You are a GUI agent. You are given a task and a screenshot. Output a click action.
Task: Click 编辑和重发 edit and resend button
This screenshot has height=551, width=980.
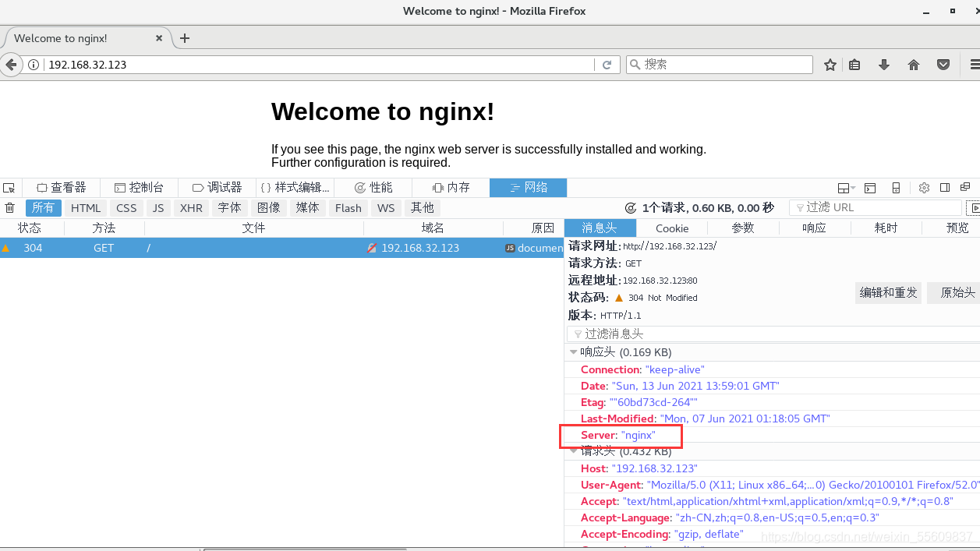(889, 293)
